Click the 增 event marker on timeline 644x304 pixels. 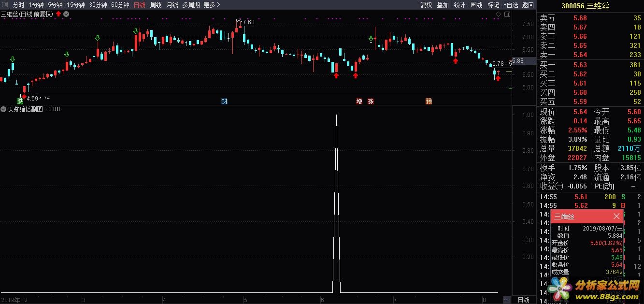[359, 101]
